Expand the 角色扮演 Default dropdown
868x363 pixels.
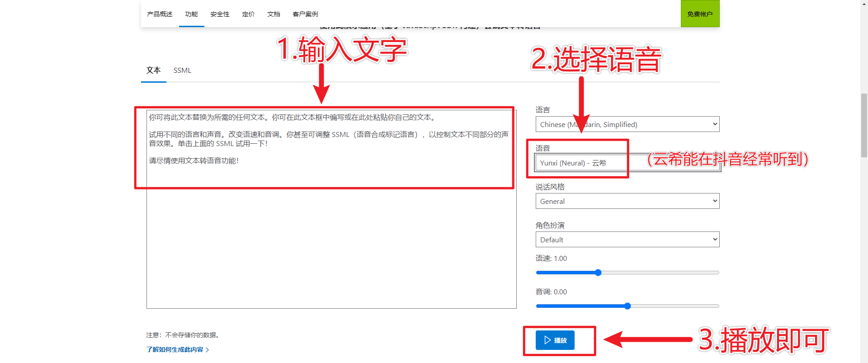(x=627, y=240)
